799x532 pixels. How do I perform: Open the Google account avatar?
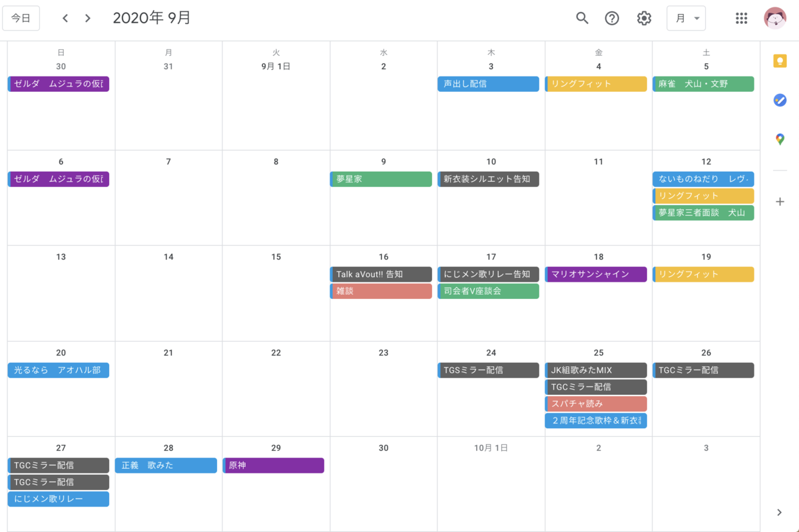775,18
